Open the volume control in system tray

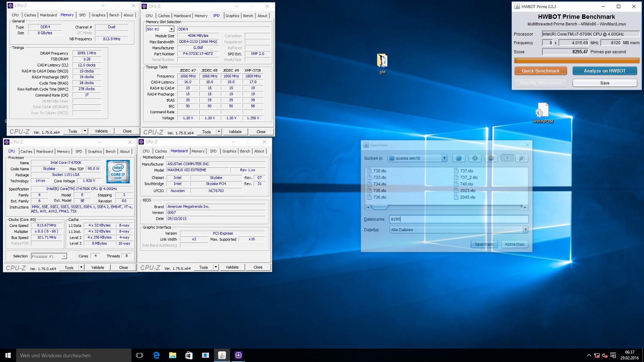pyautogui.click(x=605, y=356)
